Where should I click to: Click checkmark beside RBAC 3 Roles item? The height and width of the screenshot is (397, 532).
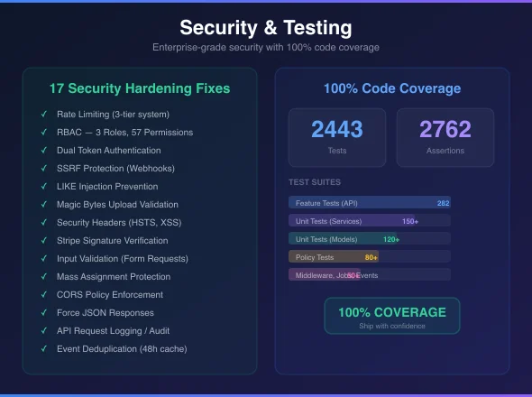click(x=44, y=132)
